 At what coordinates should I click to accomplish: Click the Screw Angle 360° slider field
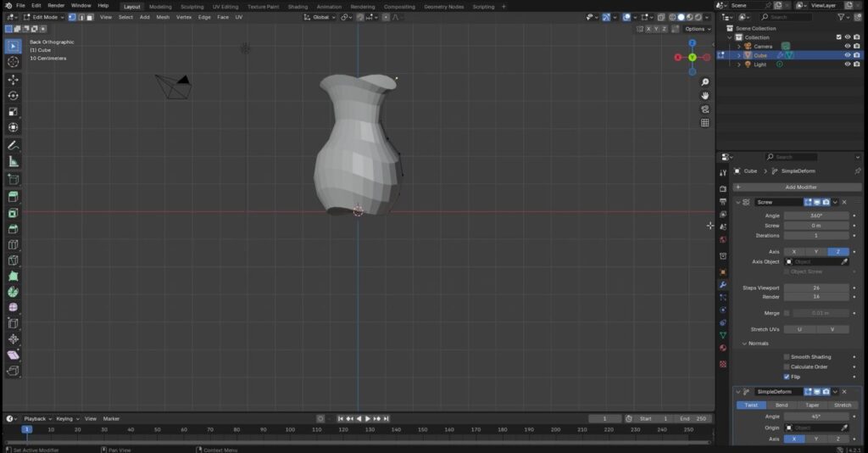815,215
